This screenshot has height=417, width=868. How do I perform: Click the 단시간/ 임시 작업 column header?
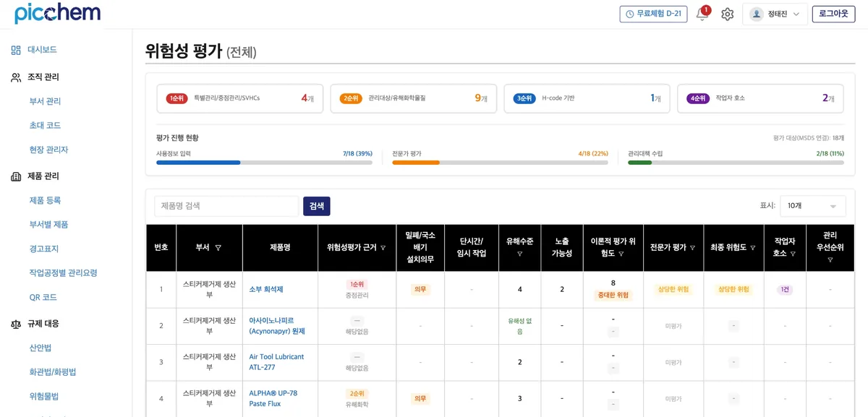pos(472,248)
